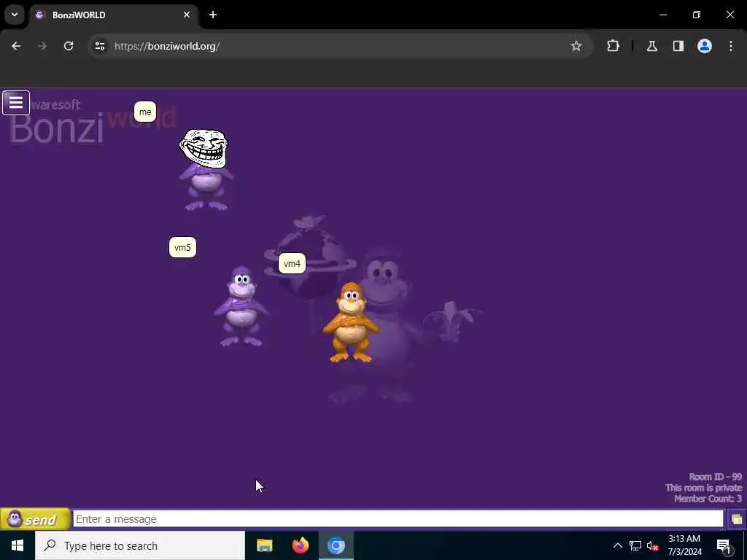
Task: Open the BonziWORLD hamburger menu
Action: click(x=16, y=102)
